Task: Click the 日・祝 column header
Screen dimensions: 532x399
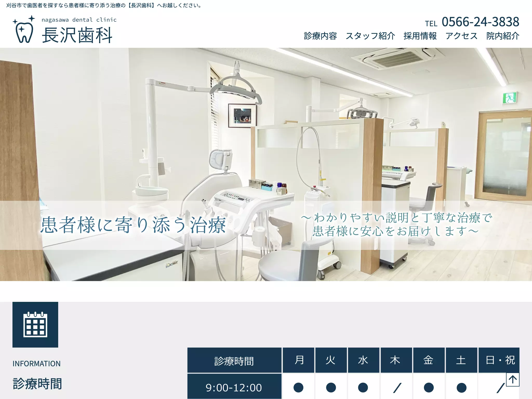Action: coord(499,360)
